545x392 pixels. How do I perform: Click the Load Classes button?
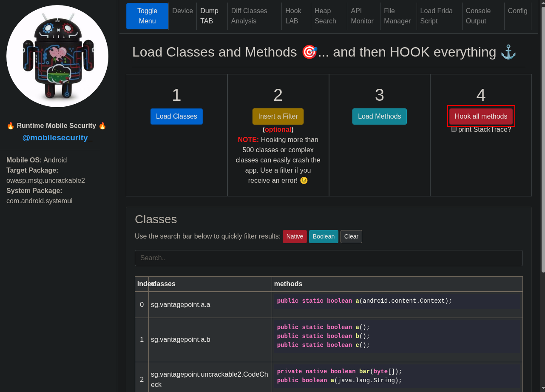point(176,116)
